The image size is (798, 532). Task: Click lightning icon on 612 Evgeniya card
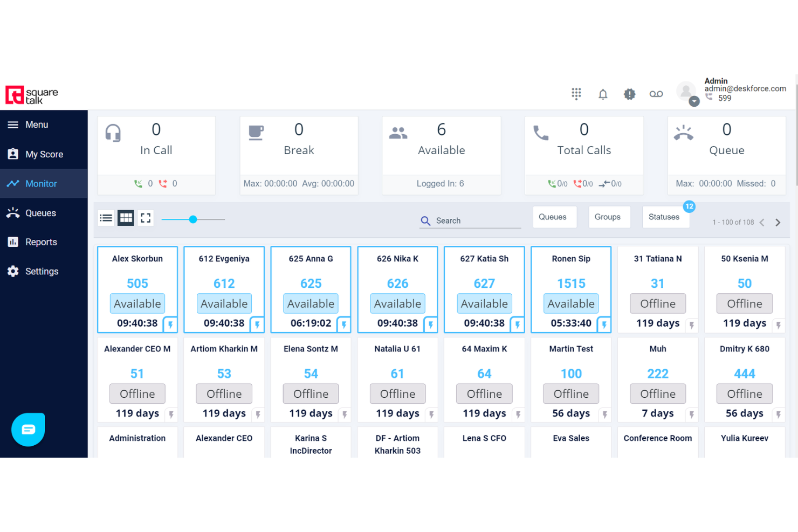coord(257,324)
